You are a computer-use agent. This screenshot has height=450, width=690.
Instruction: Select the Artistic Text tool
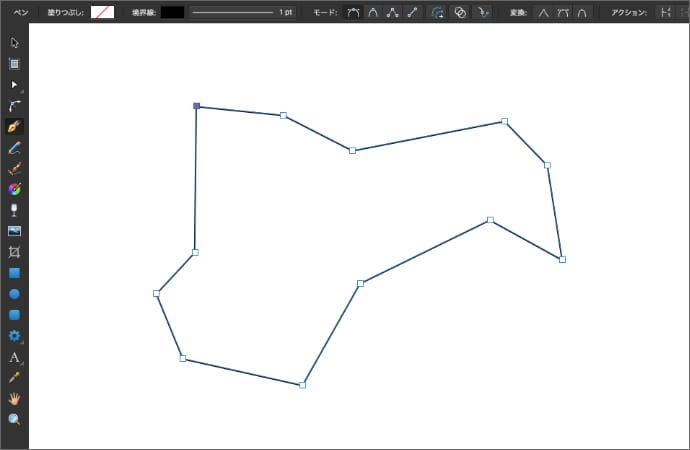pyautogui.click(x=14, y=357)
